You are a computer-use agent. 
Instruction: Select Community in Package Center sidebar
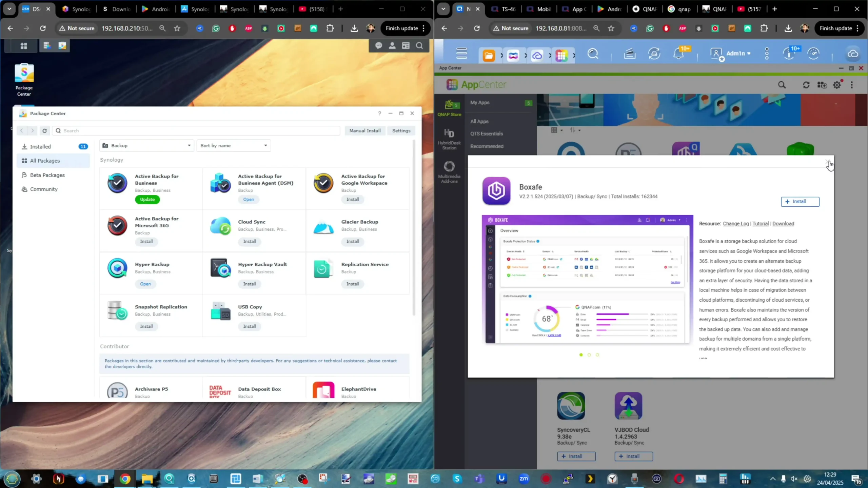53,189
